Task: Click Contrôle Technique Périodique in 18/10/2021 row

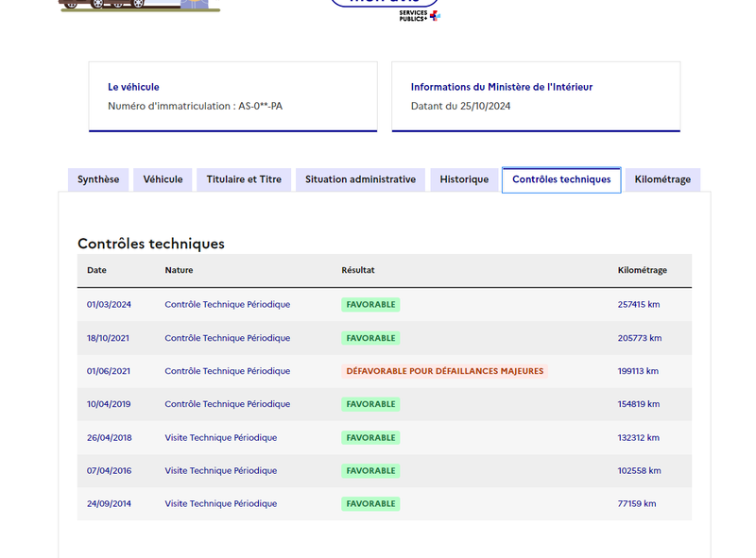Action: pyautogui.click(x=228, y=338)
